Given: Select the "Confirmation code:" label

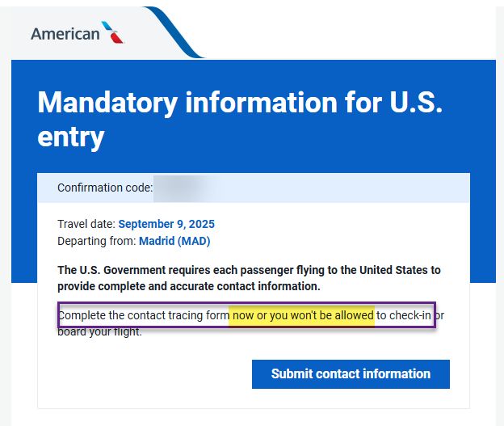Looking at the screenshot, I should coord(105,188).
